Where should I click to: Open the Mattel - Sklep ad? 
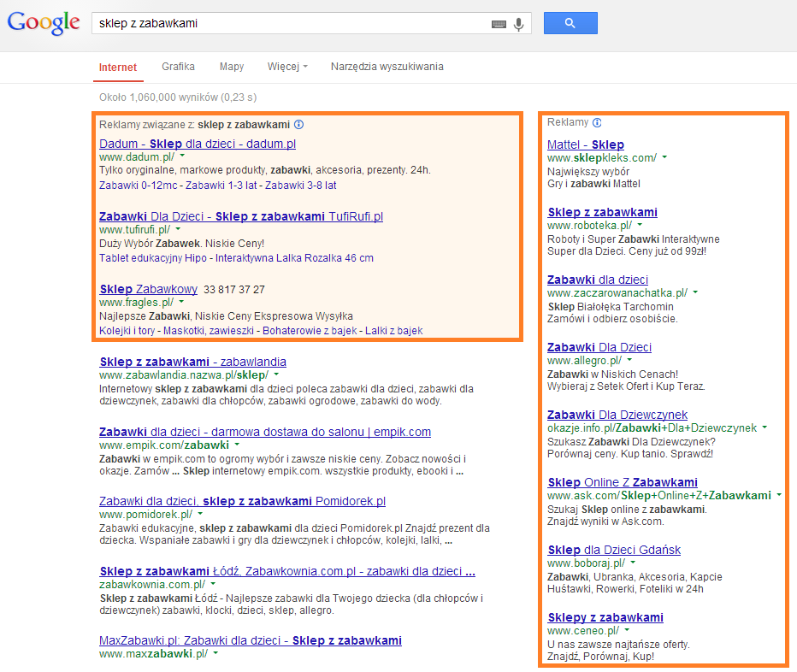coord(586,144)
